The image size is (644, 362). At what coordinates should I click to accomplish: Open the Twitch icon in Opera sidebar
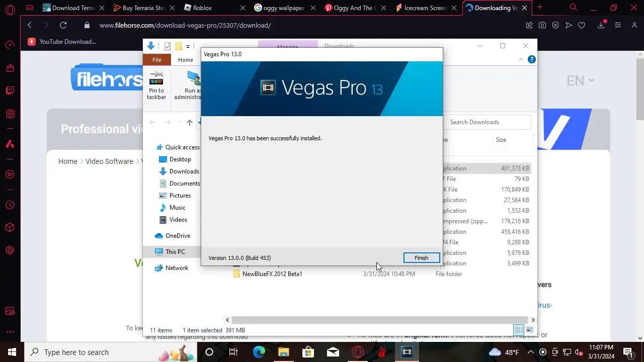(10, 91)
